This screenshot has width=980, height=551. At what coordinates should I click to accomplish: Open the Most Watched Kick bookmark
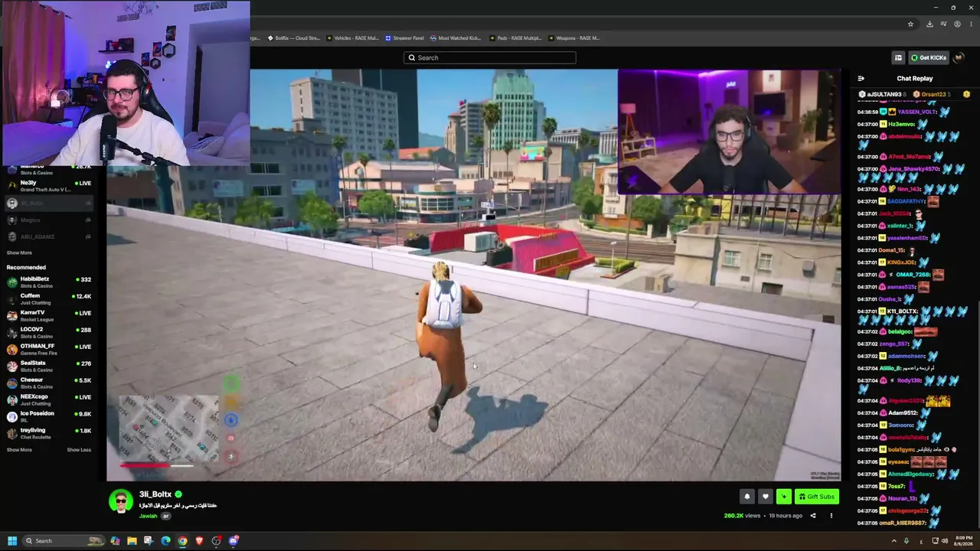point(455,38)
